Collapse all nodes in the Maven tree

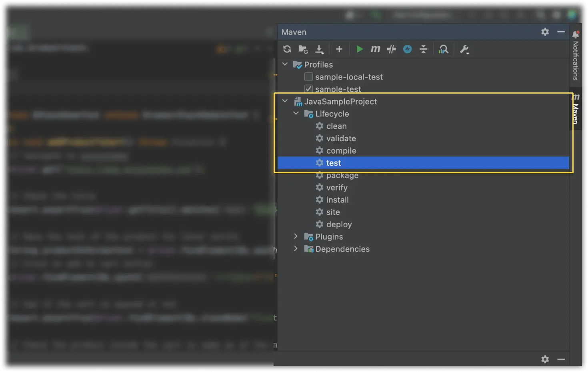[x=423, y=49]
